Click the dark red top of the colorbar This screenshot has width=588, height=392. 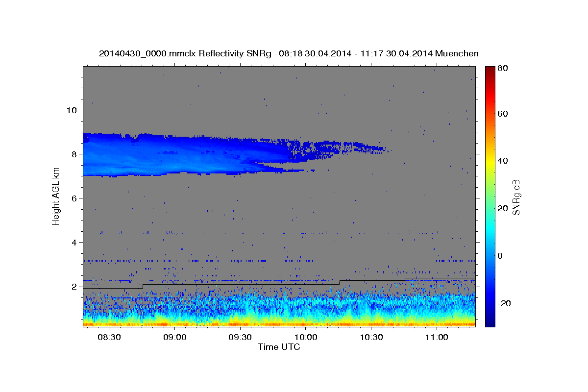tap(490, 69)
